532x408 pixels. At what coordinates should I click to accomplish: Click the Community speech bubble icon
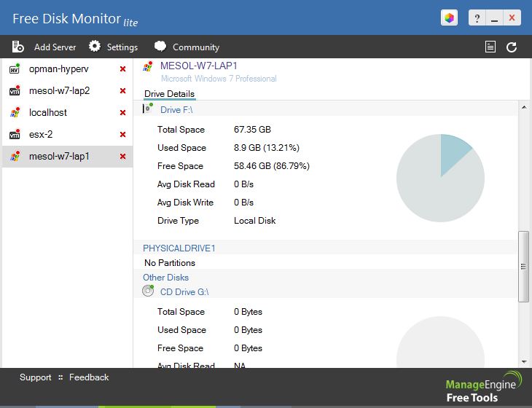[160, 46]
